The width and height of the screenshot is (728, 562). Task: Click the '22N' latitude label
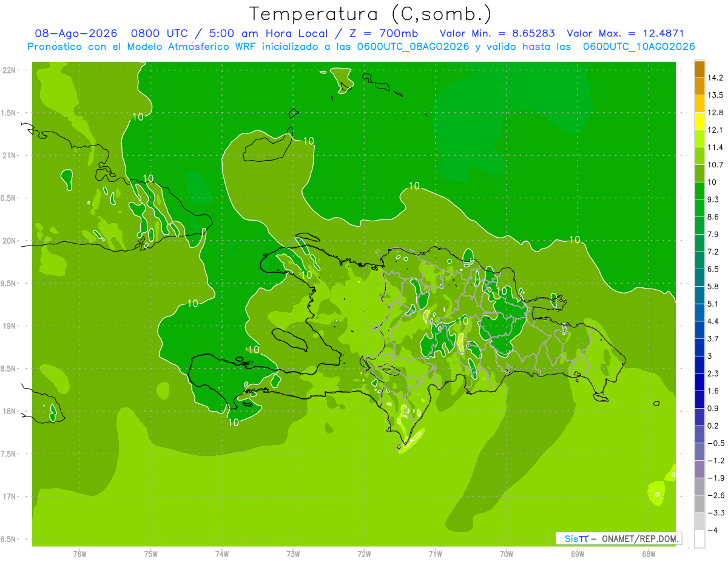click(x=10, y=70)
